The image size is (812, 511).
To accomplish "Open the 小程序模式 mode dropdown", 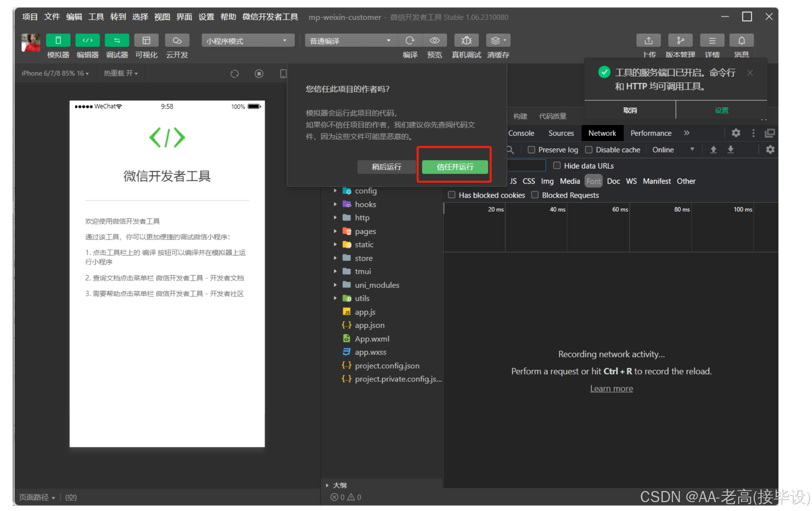I will pyautogui.click(x=248, y=41).
